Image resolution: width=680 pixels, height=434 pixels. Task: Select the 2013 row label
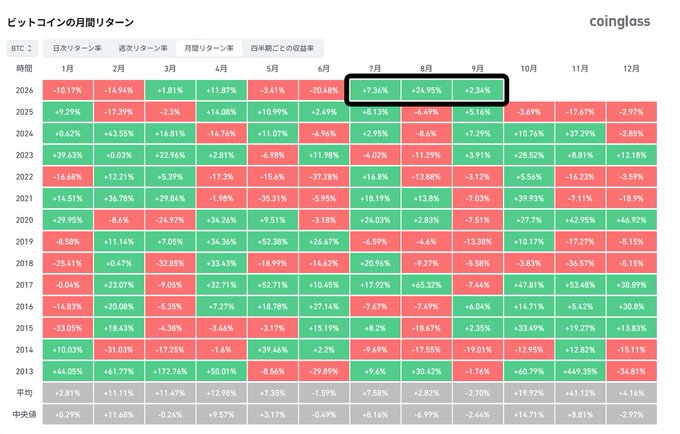24,371
